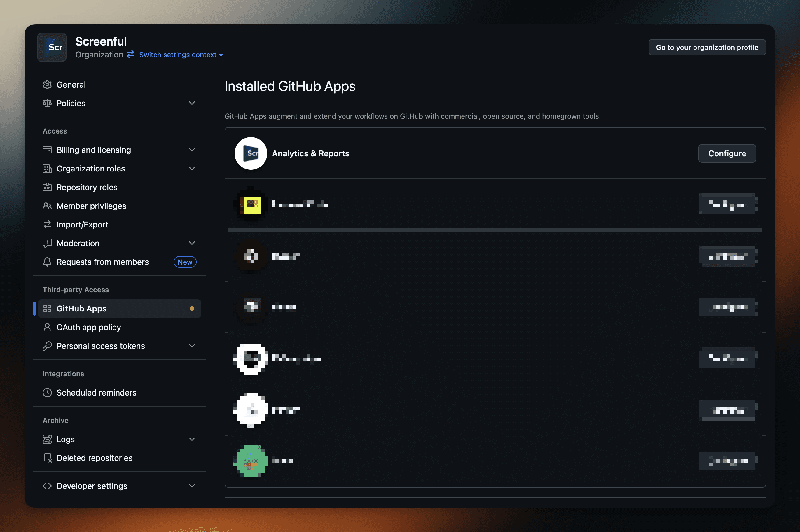800x532 pixels.
Task: Click the Import/Export arrows icon
Action: (x=47, y=225)
